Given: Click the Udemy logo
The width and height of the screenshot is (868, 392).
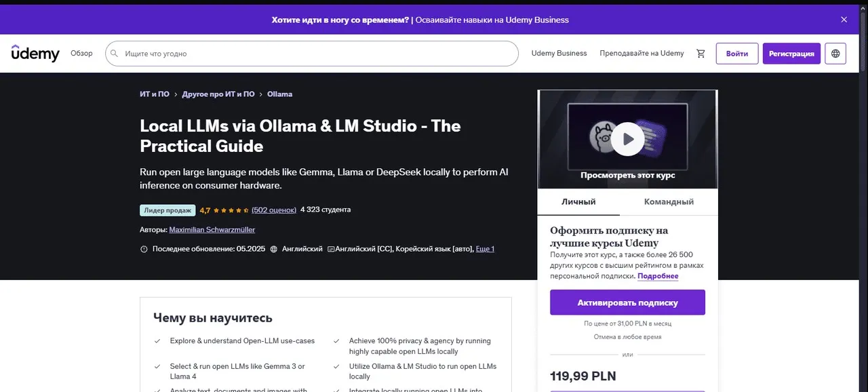Looking at the screenshot, I should [x=35, y=54].
